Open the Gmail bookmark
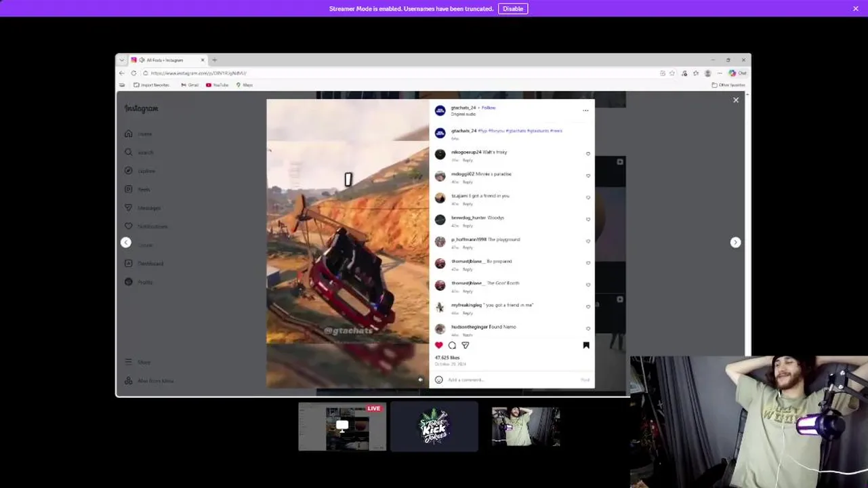 tap(190, 85)
